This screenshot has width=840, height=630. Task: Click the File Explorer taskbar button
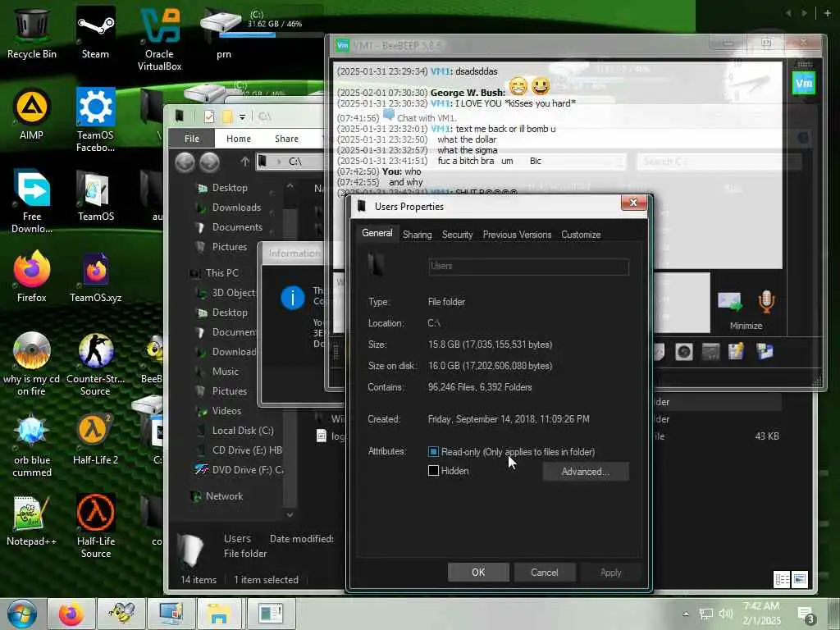[220, 614]
